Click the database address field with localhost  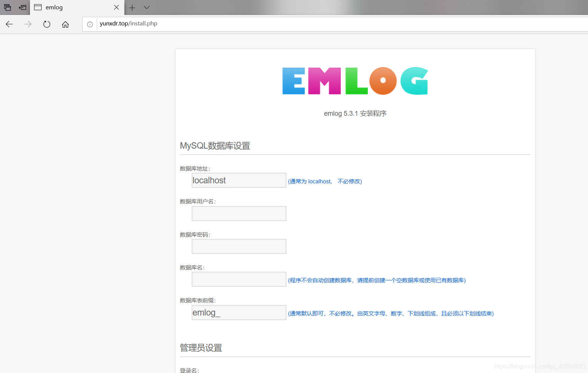click(239, 180)
